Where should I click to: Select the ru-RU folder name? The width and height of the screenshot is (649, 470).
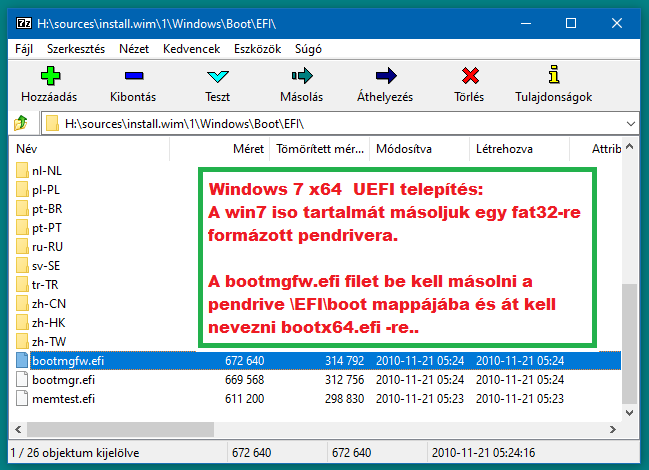click(47, 247)
